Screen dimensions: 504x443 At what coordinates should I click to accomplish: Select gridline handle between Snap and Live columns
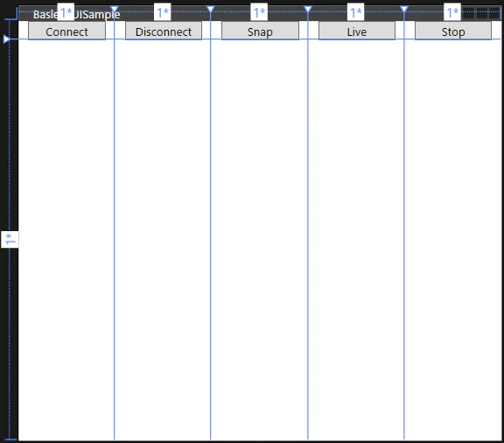click(x=308, y=9)
